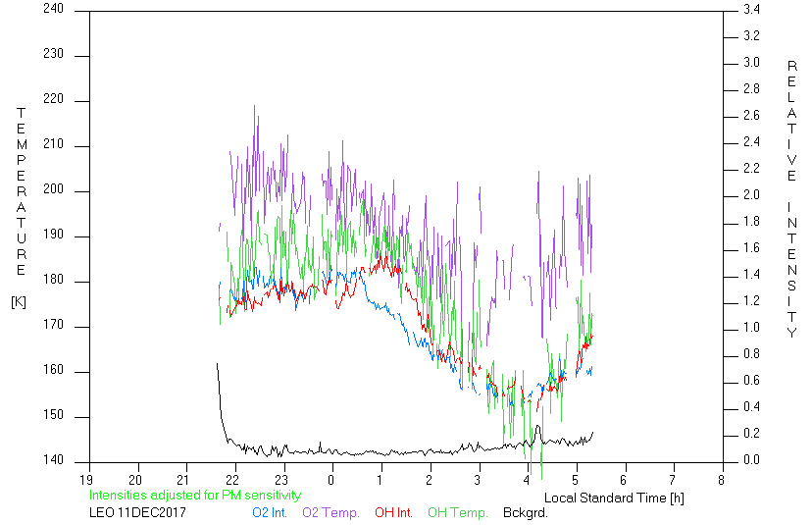Click the 2.8 relative intensity value
This screenshot has height=525, width=812.
click(x=751, y=88)
